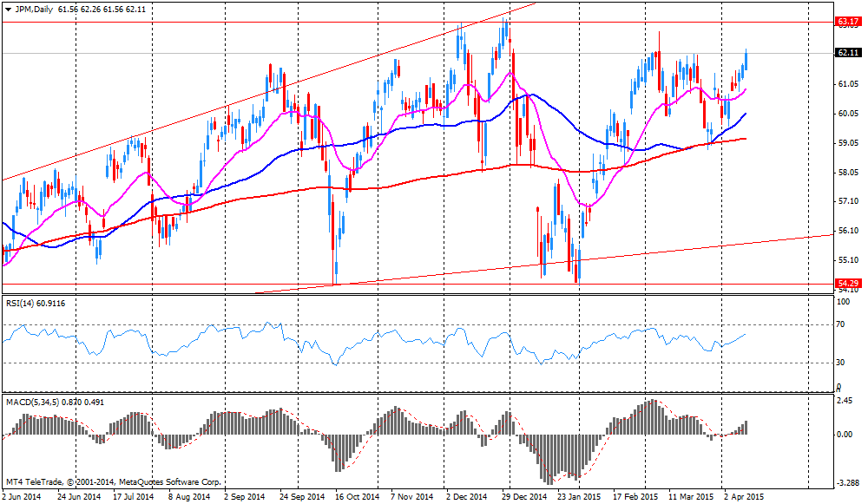This screenshot has width=868, height=504.
Task: Click the 59.05 price axis value
Action: pyautogui.click(x=848, y=143)
